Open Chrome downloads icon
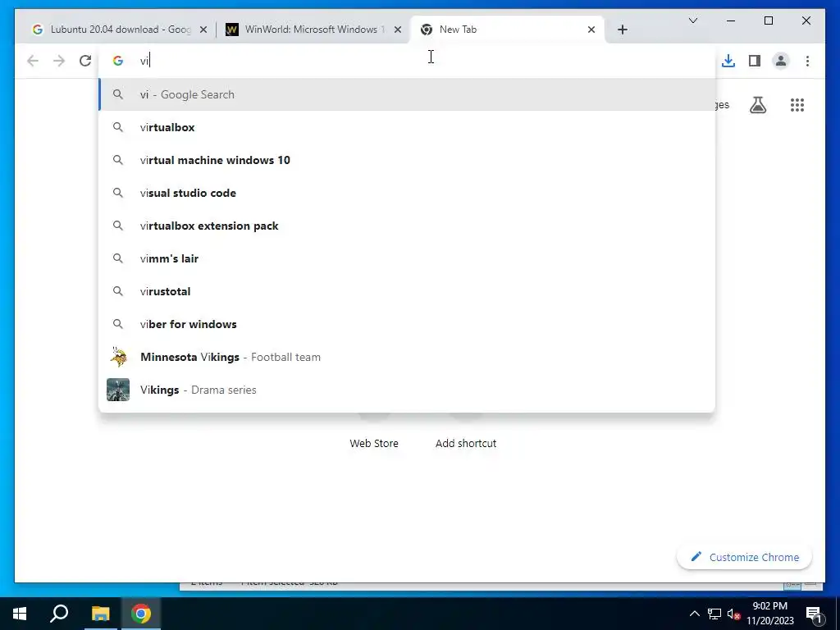840x630 pixels. click(x=728, y=61)
